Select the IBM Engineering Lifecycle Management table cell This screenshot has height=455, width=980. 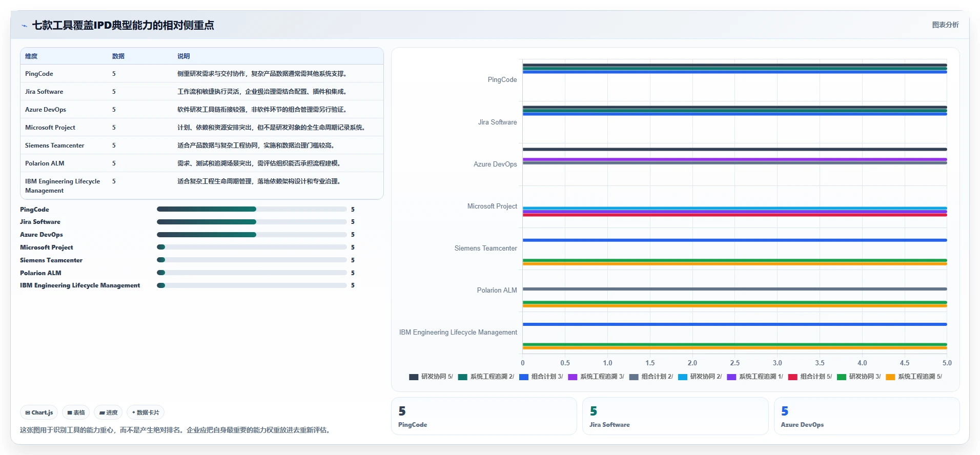[x=63, y=186]
